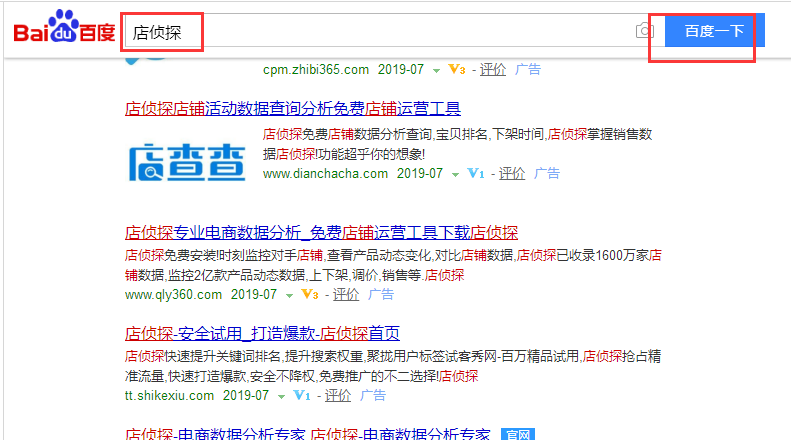
Task: Click V3 badge beside cpm.zhibi365.com
Action: [457, 70]
